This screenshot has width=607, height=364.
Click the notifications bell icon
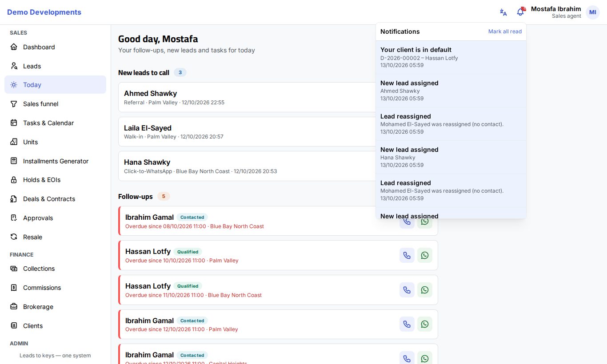(520, 12)
